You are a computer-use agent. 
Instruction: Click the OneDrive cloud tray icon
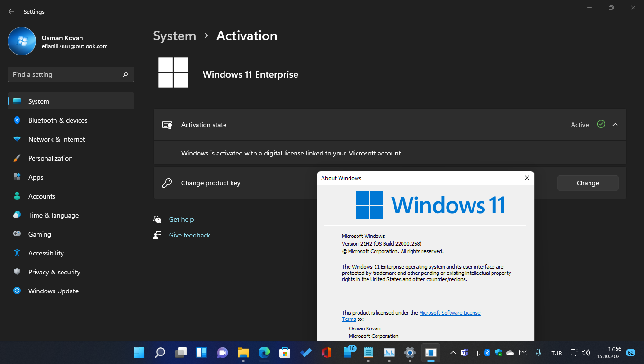[x=510, y=353]
